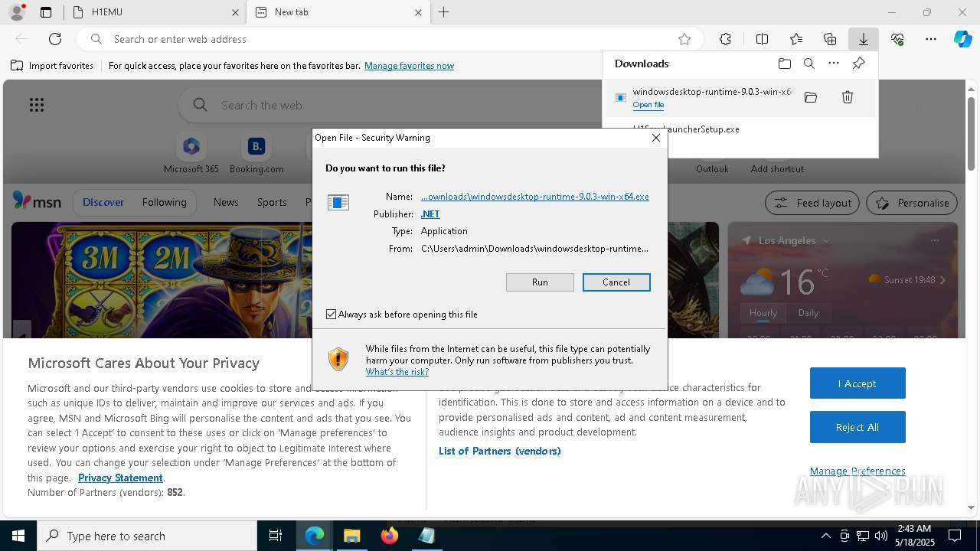Screen dimensions: 980x551
Task: Open the Collections icon
Action: (830, 39)
